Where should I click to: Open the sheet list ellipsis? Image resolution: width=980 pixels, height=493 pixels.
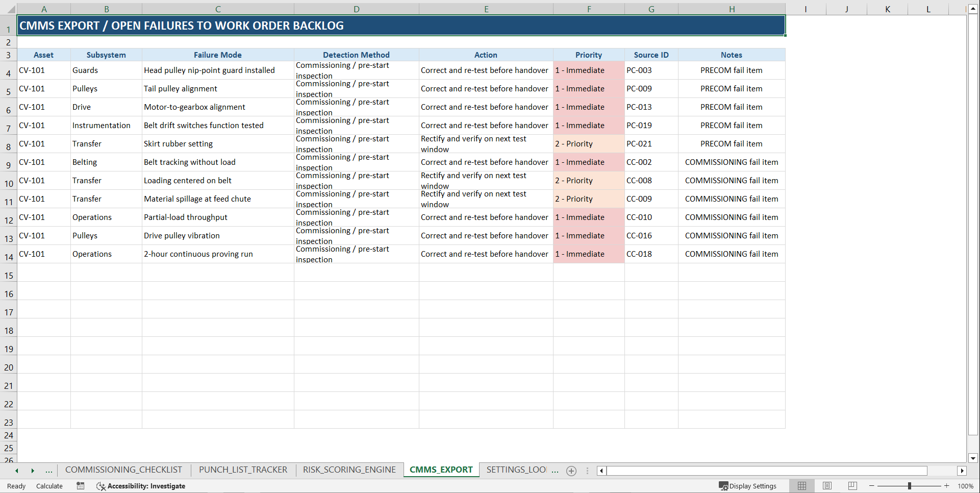[48, 471]
